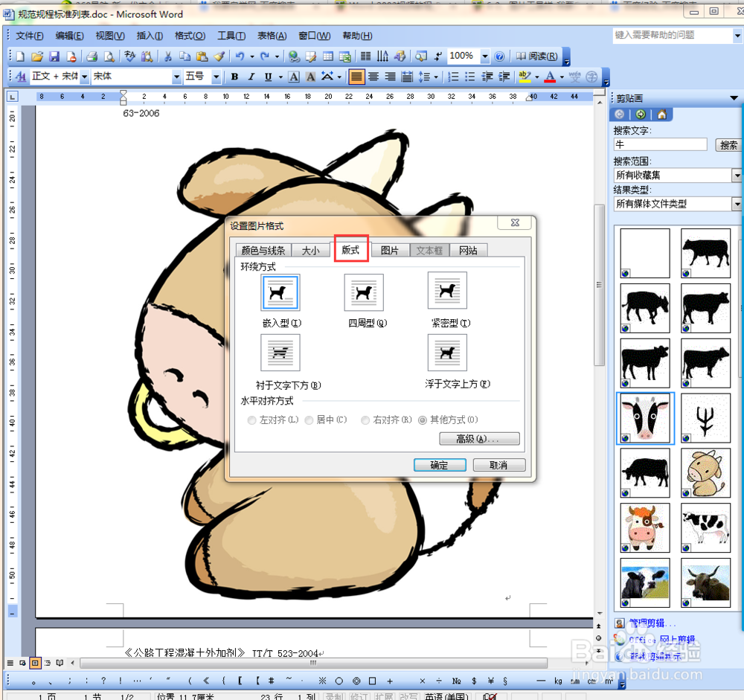Screen dimensions: 744x700
Task: Choose in front of text wrapping style
Action: point(447,353)
